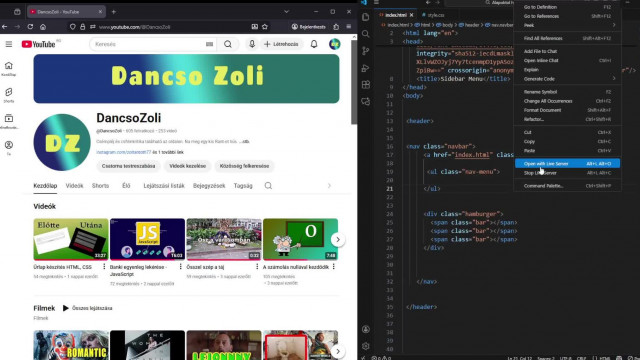Open VS Code Source Control view
The image size is (640, 360).
(366, 51)
